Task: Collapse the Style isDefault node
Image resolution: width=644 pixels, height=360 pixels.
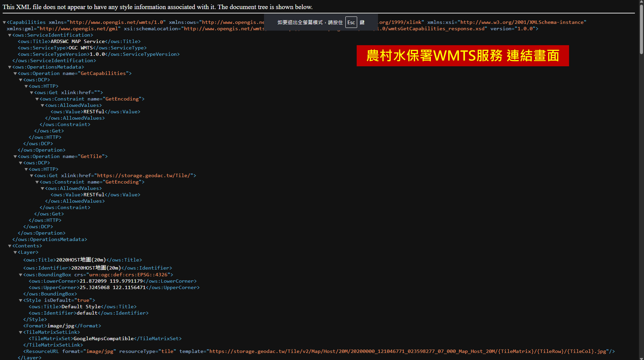Action: point(21,301)
